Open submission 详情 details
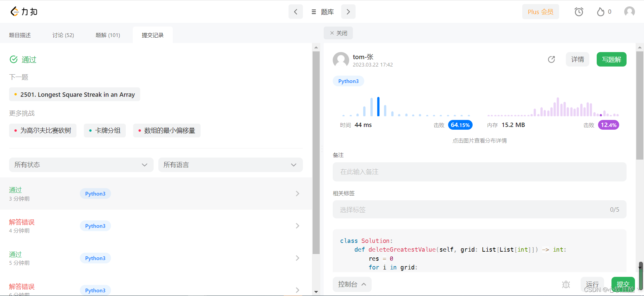The width and height of the screenshot is (644, 296). click(x=578, y=59)
